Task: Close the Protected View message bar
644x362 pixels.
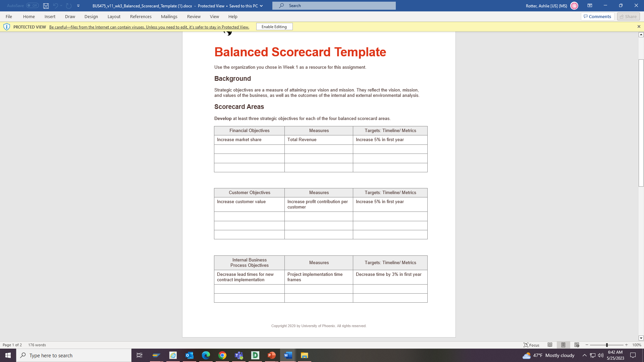Action: (639, 27)
